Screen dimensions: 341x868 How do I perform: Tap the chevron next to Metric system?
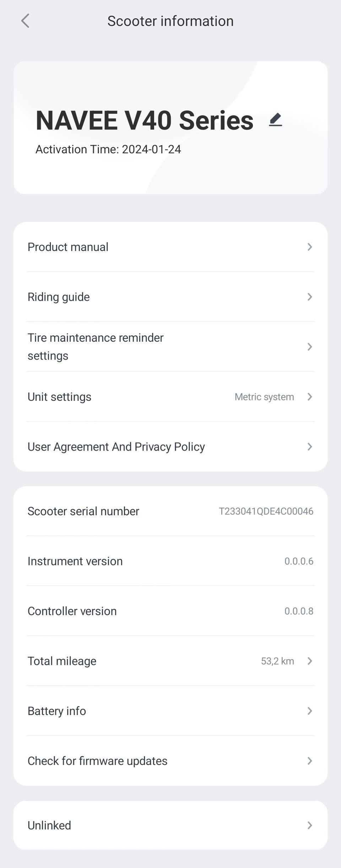pyautogui.click(x=310, y=397)
